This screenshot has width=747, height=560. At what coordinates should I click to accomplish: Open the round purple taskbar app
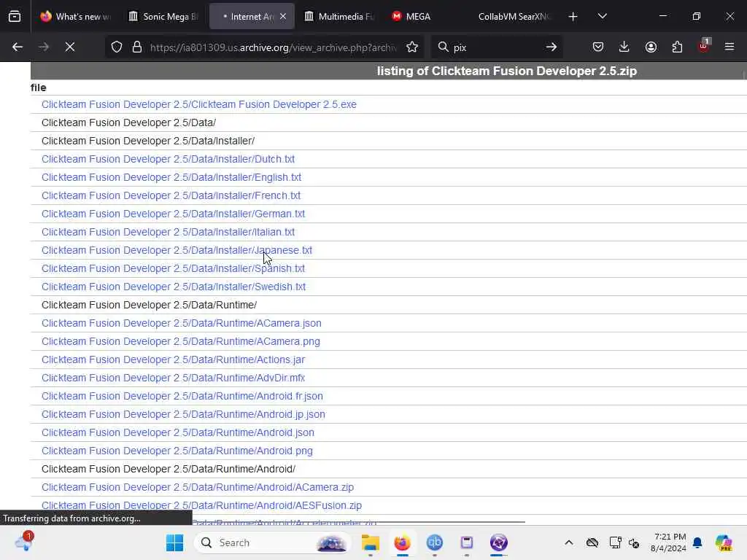(x=499, y=542)
